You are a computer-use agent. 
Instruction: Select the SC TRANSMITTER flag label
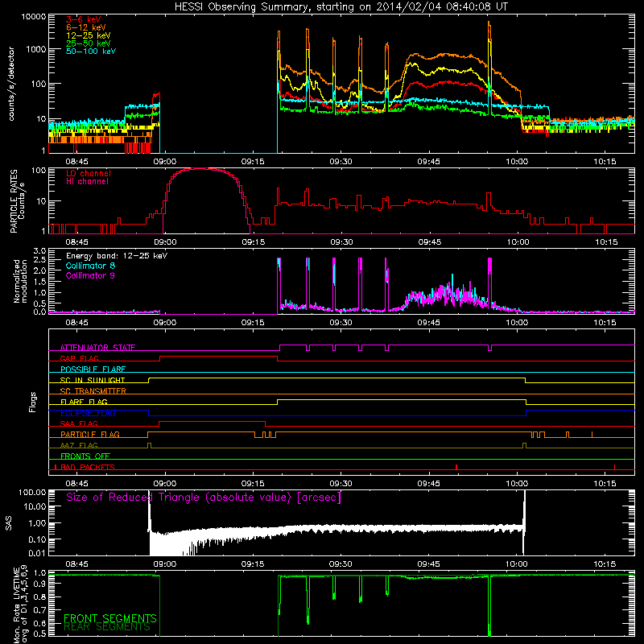tap(93, 391)
